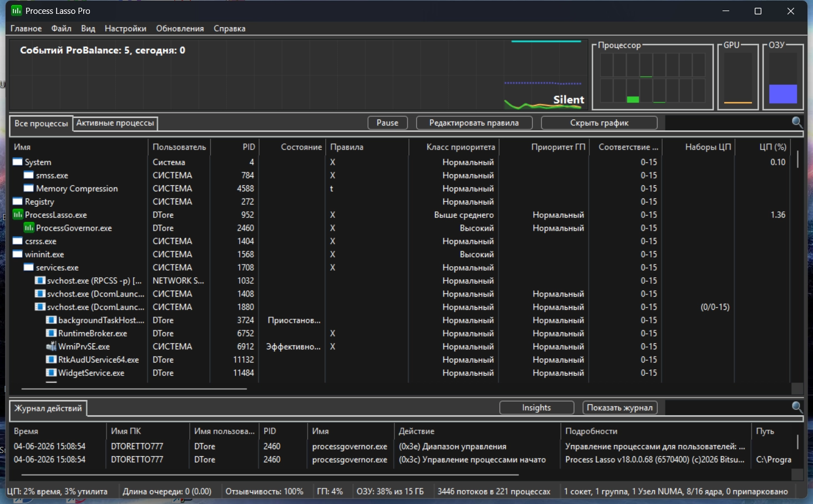Open Insights from the actions log
Image resolution: width=813 pixels, height=504 pixels.
pyautogui.click(x=536, y=408)
